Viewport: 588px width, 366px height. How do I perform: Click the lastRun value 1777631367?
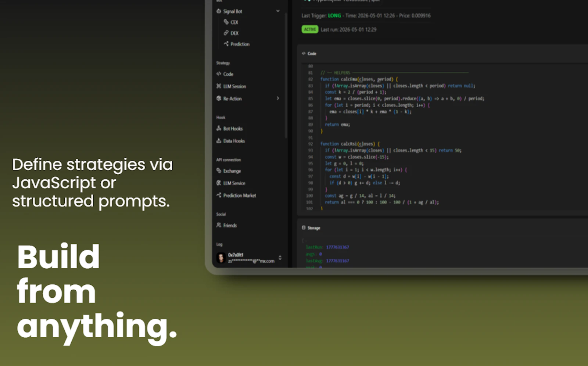pos(338,247)
